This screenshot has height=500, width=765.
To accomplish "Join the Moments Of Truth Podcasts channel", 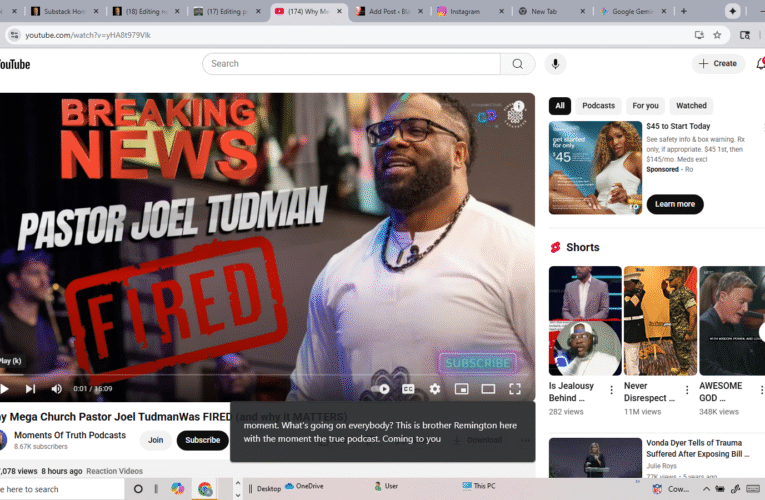I will click(156, 440).
